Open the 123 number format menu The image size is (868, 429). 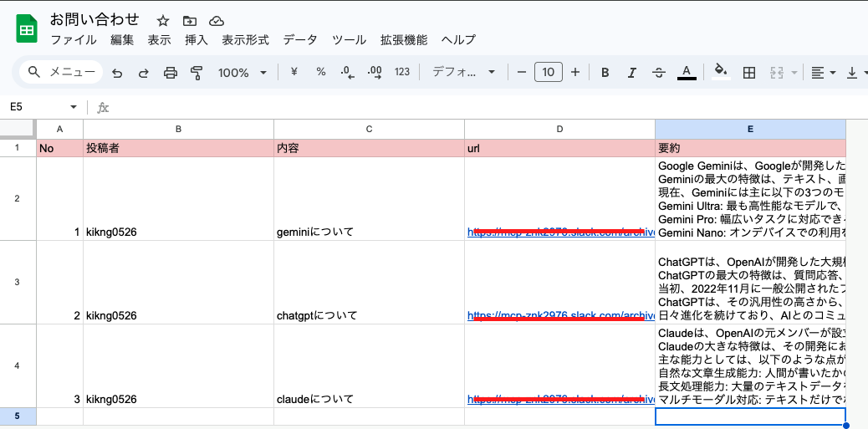pos(402,72)
